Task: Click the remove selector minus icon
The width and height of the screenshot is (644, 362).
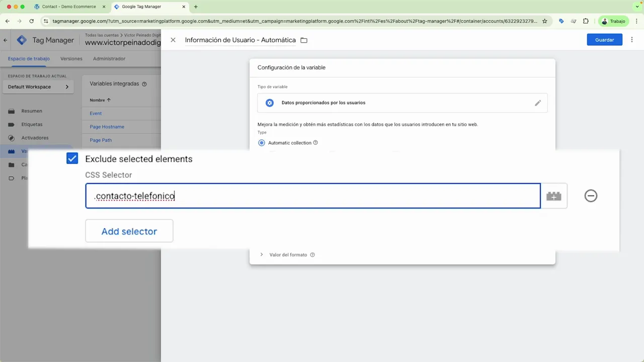Action: point(591,196)
